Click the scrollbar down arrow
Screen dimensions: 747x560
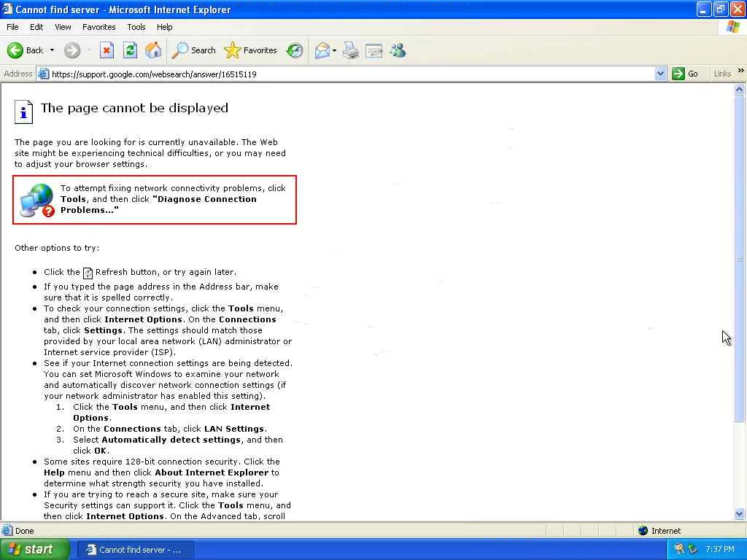740,513
